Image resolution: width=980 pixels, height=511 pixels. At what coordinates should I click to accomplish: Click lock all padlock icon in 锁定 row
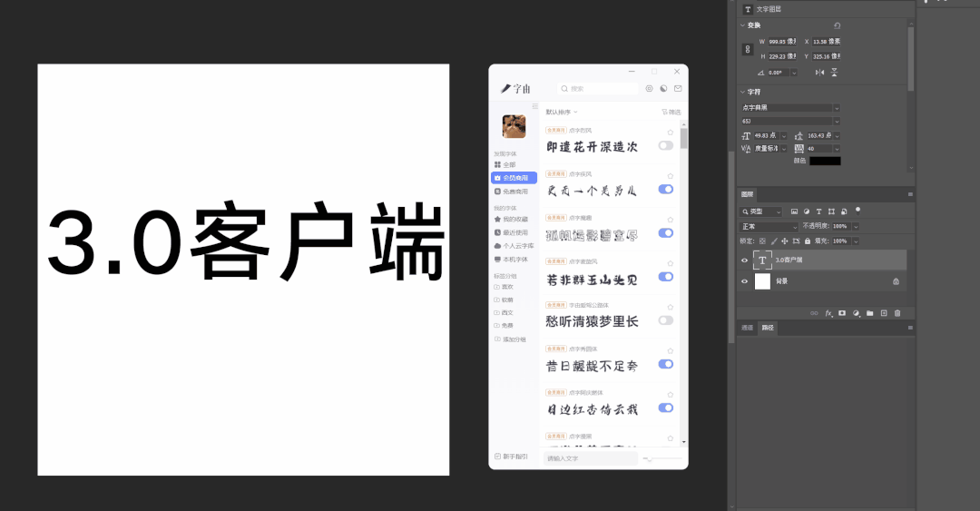(808, 241)
